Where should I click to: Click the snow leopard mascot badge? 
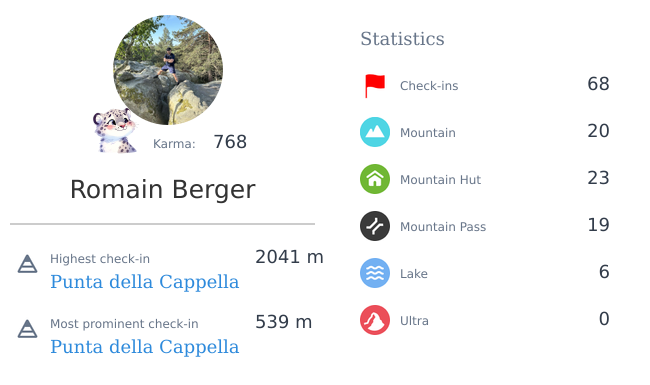pyautogui.click(x=114, y=131)
